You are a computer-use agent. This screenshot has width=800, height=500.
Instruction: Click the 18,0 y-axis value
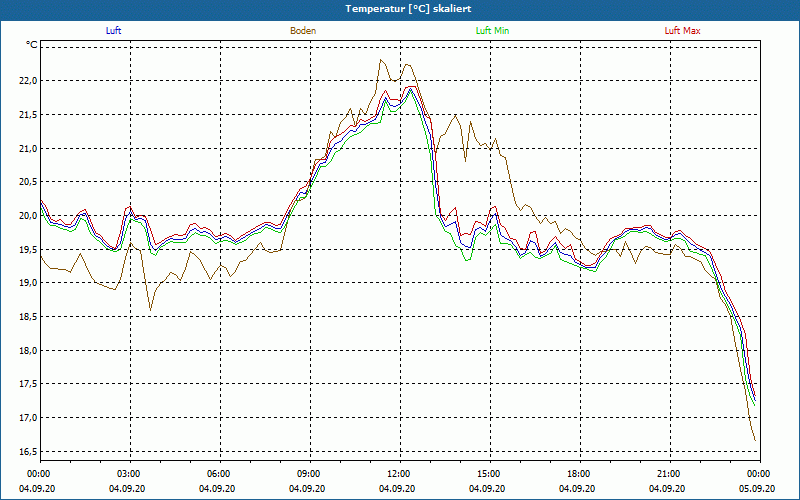[29, 351]
